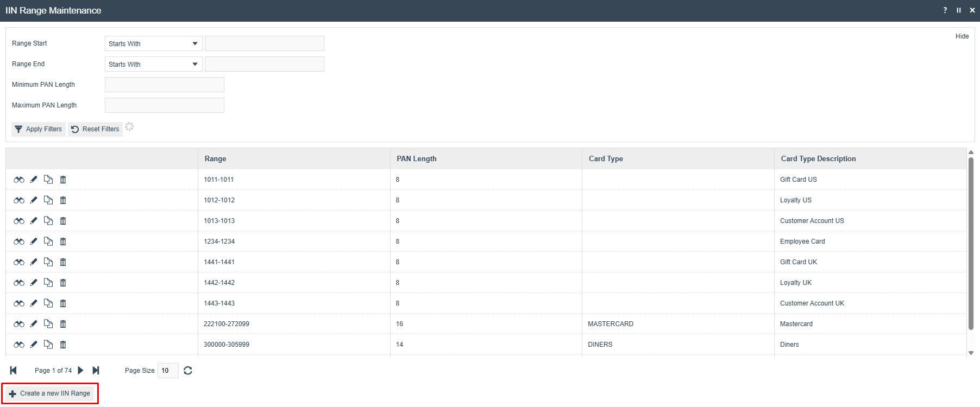980x407 pixels.
Task: Edit the Gift Card UK range
Action: click(x=34, y=262)
